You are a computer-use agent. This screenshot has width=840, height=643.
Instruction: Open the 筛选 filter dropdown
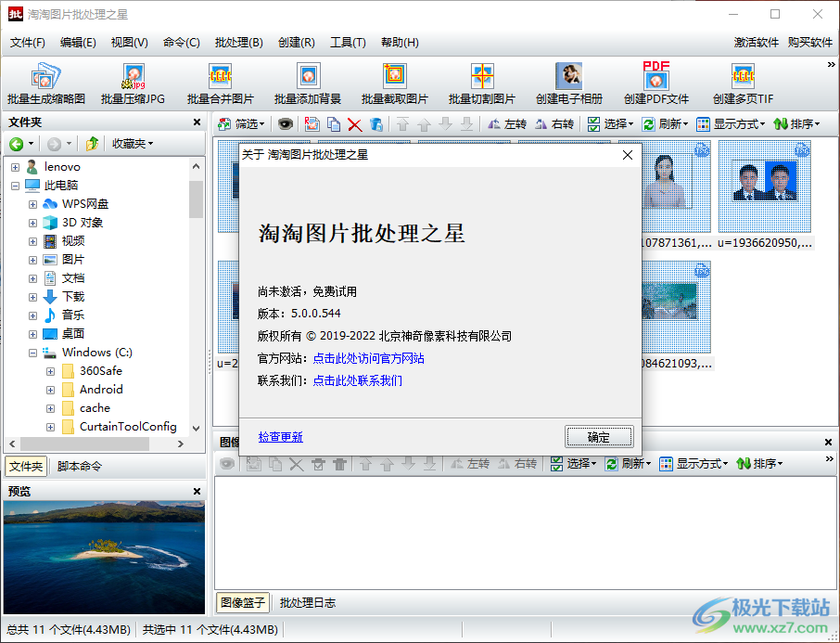click(x=242, y=122)
